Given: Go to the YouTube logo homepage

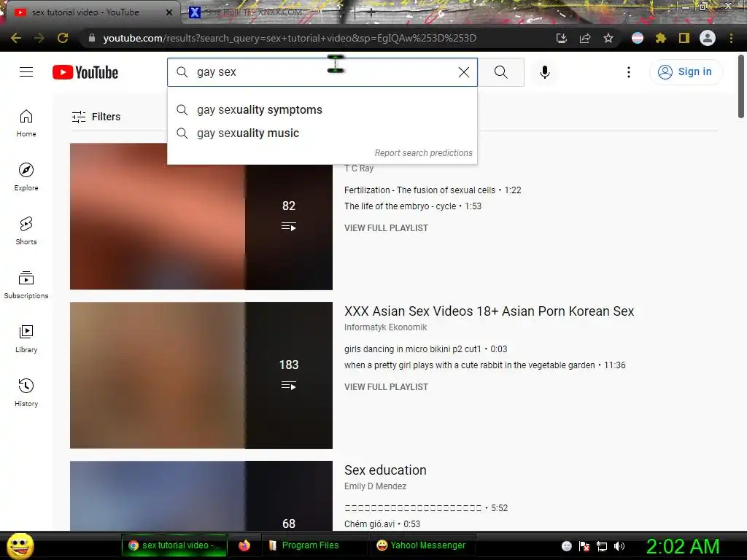Looking at the screenshot, I should (x=85, y=72).
